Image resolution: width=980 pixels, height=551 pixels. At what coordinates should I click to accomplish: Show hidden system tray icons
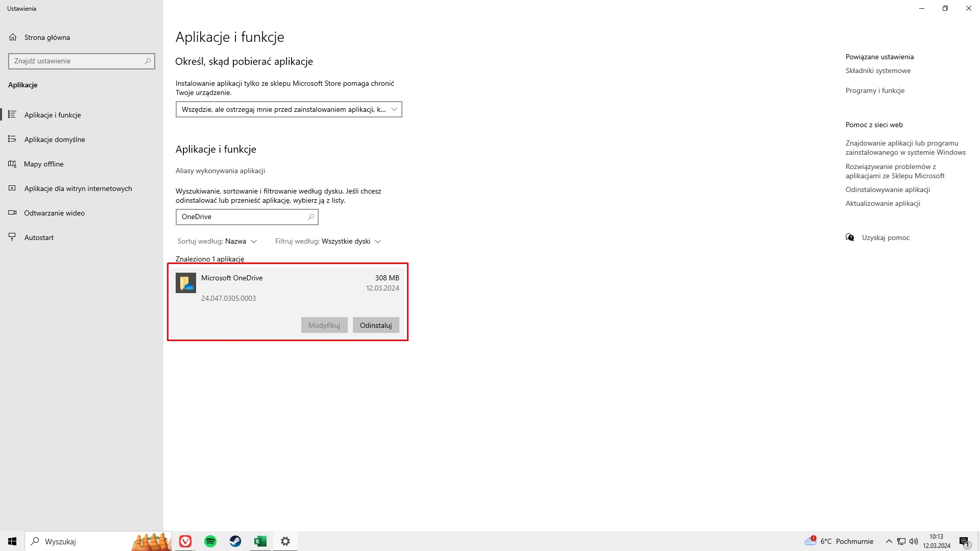point(889,541)
